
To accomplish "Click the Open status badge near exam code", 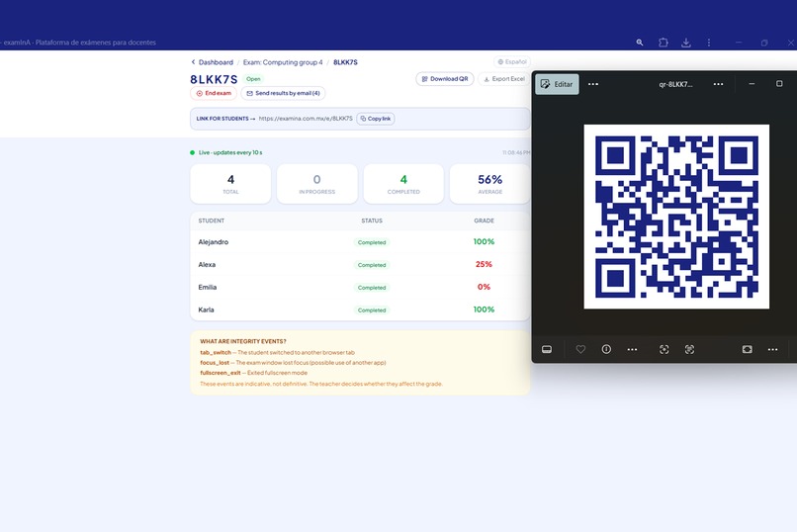I will [x=253, y=79].
